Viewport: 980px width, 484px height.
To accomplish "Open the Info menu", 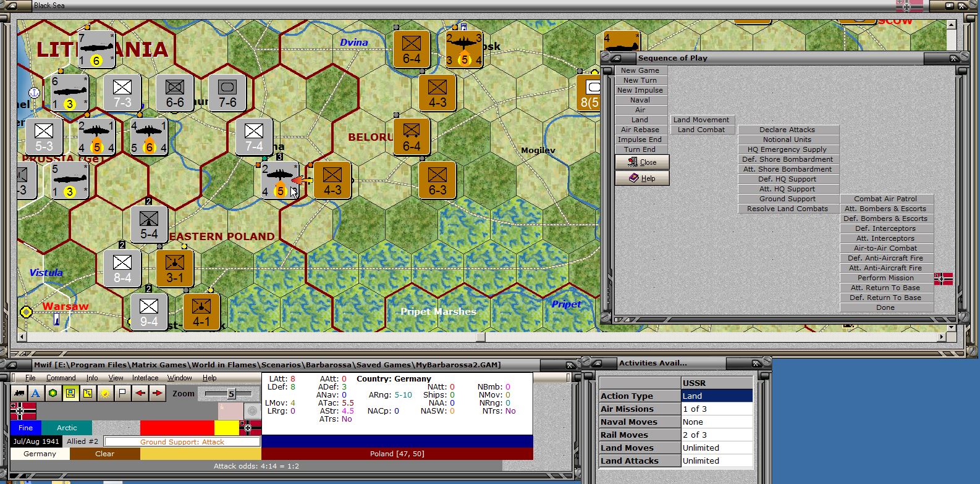I will click(x=92, y=378).
